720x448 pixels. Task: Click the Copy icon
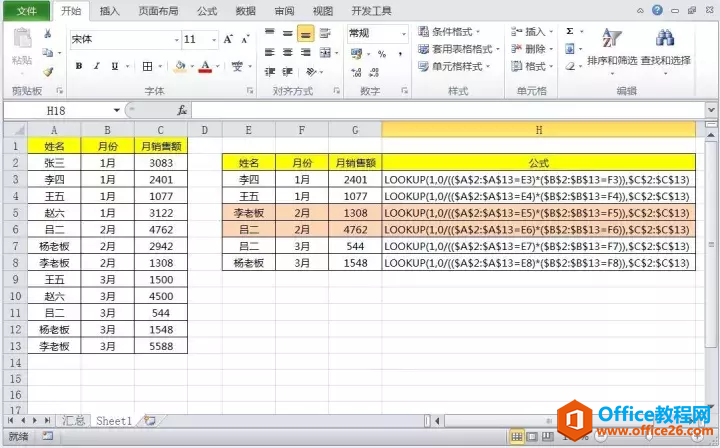[x=47, y=52]
